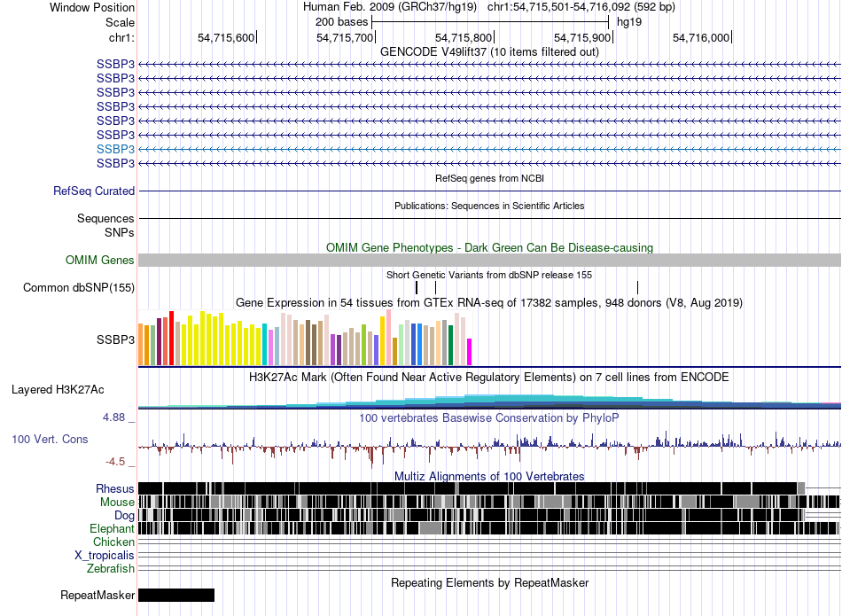Viewport: 842px width, 616px height.
Task: Click the -4.5 PhyloP minimum value
Action: click(115, 461)
